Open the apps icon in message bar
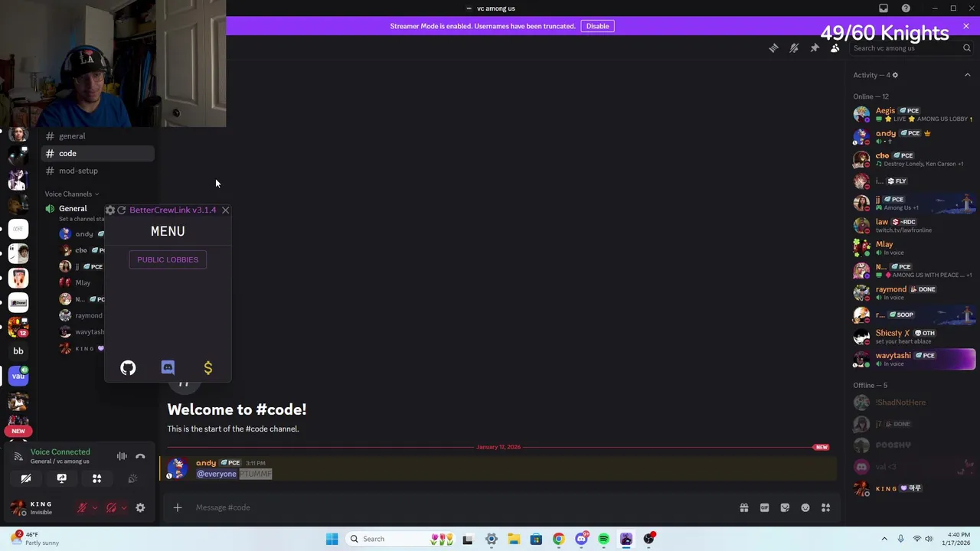This screenshot has height=551, width=980. (825, 507)
